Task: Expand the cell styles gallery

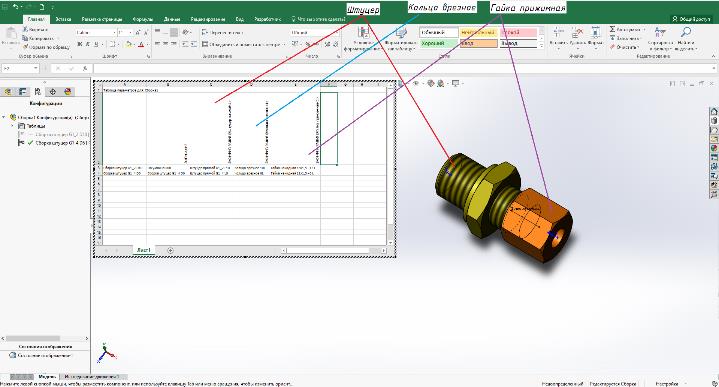Action: (542, 46)
